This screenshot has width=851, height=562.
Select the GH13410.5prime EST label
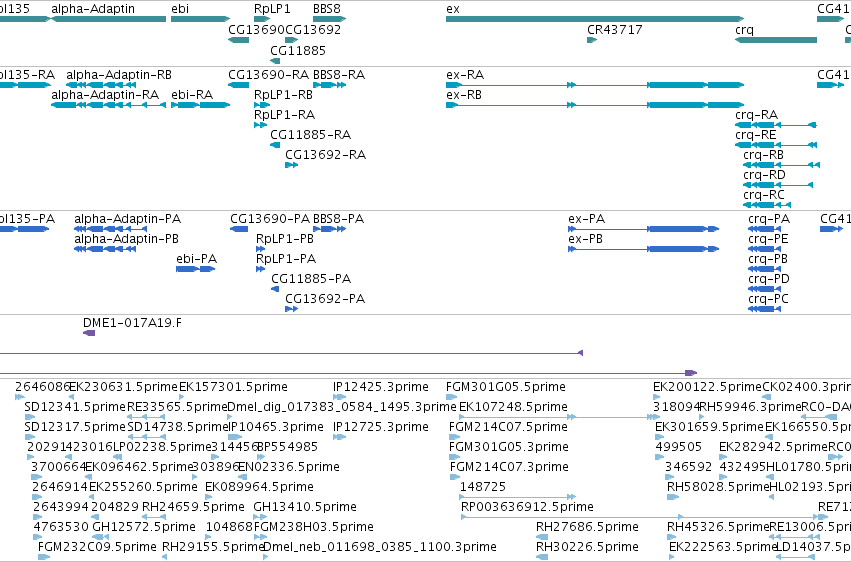click(305, 508)
